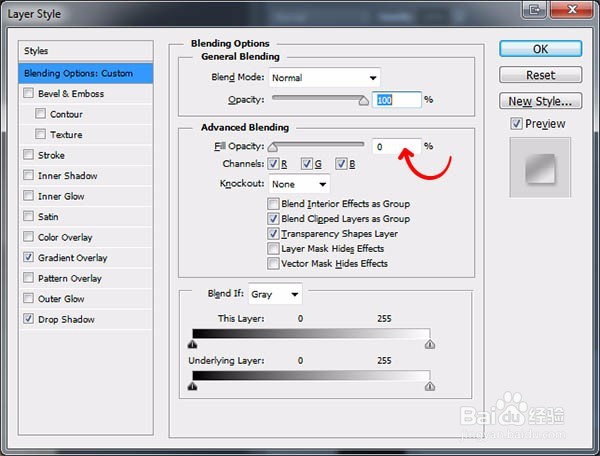Enable the Texture checkbox
600x456 pixels.
pyautogui.click(x=40, y=134)
